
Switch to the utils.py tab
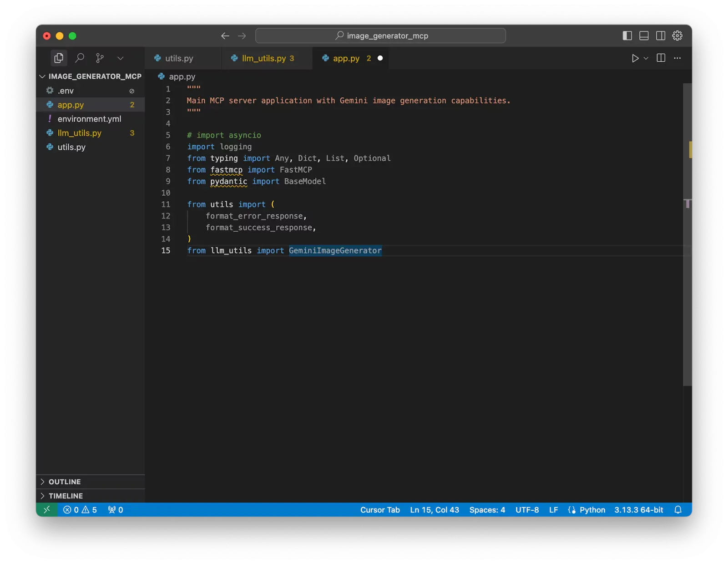(x=179, y=58)
